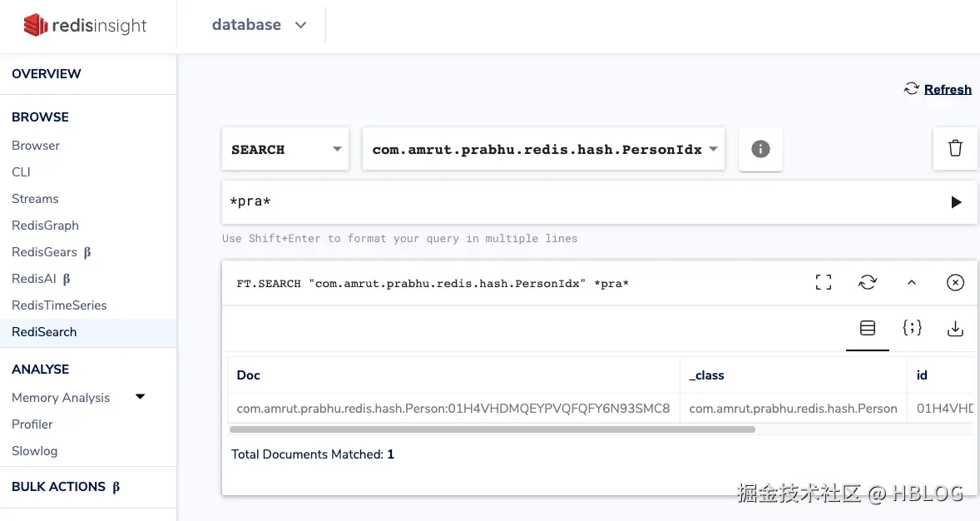Open RedisGraph sidebar item
The height and width of the screenshot is (521, 980).
pyautogui.click(x=45, y=226)
